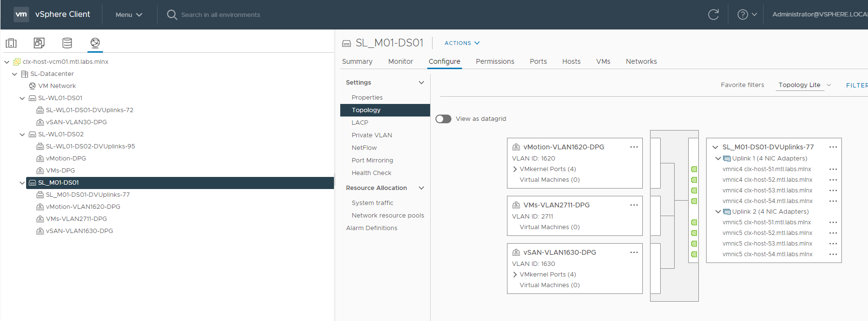
Task: Click the vm logo in header
Action: 21,15
